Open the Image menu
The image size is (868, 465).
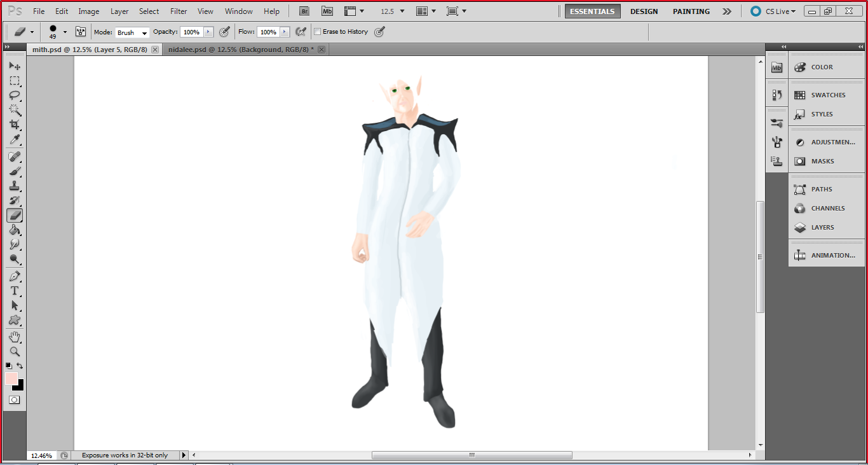tap(89, 11)
